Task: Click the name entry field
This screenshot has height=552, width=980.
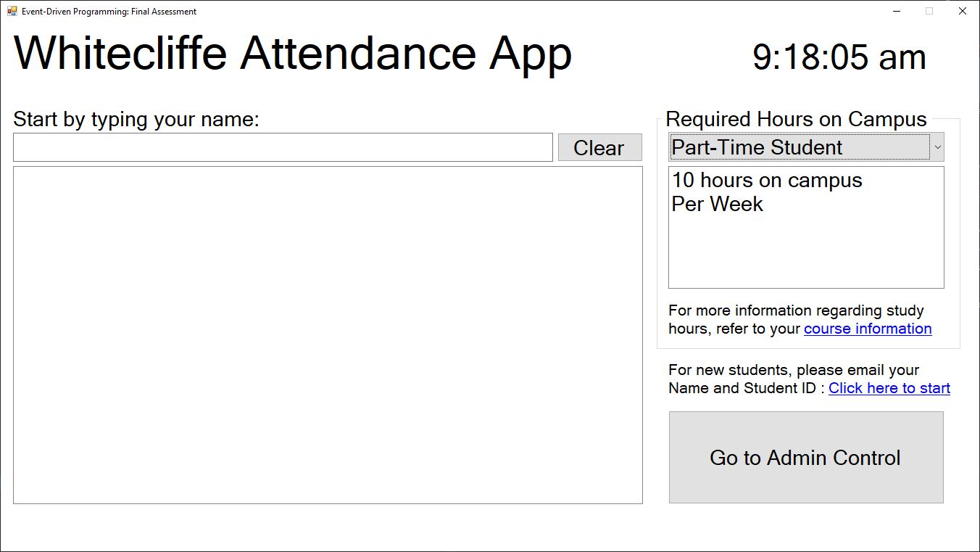Action: pos(283,147)
